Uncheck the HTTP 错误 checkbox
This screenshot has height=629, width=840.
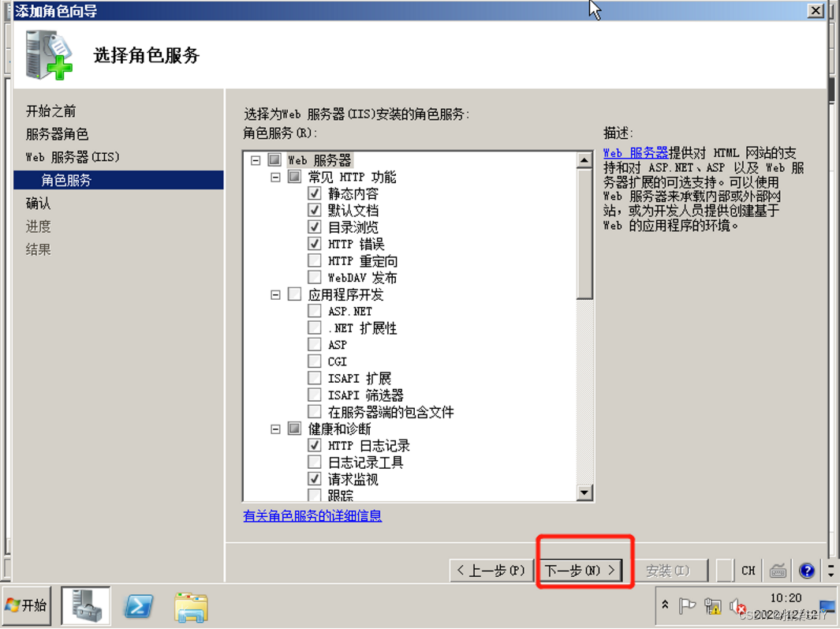pos(315,243)
